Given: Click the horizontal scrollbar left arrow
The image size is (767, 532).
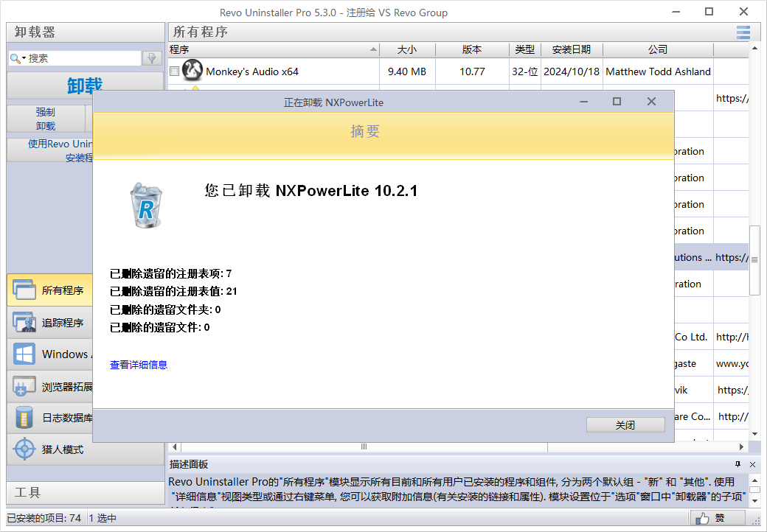Looking at the screenshot, I should click(175, 447).
